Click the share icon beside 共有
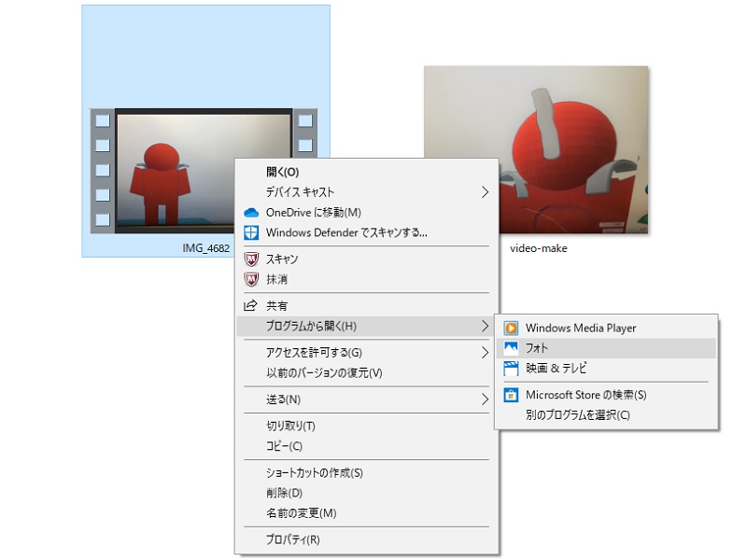747x560 pixels. click(x=250, y=305)
